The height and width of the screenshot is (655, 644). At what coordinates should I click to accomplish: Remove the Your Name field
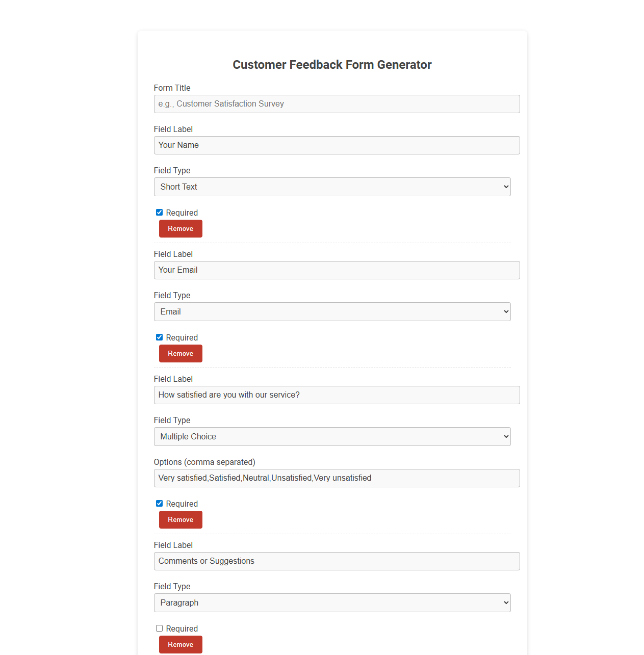coord(181,228)
